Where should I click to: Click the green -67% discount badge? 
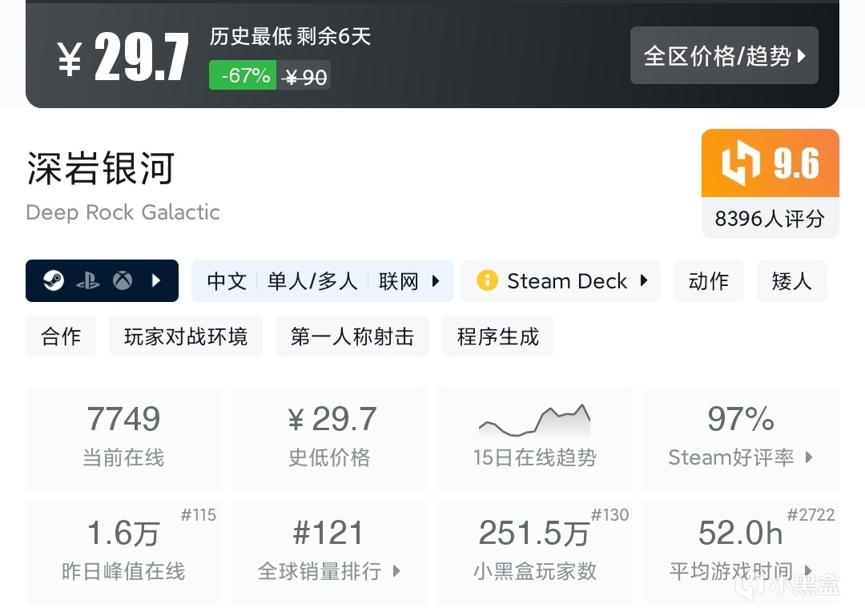pyautogui.click(x=243, y=76)
